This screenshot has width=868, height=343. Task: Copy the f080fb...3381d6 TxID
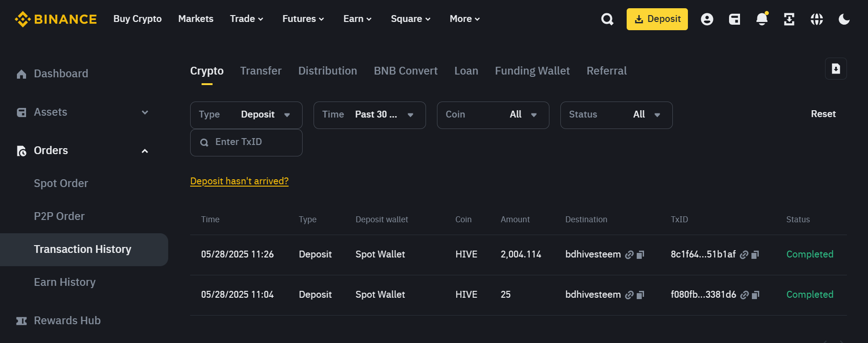pos(756,295)
